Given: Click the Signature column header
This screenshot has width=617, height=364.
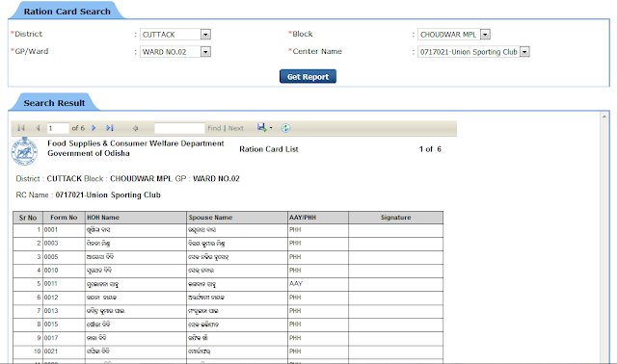Looking at the screenshot, I should [395, 218].
